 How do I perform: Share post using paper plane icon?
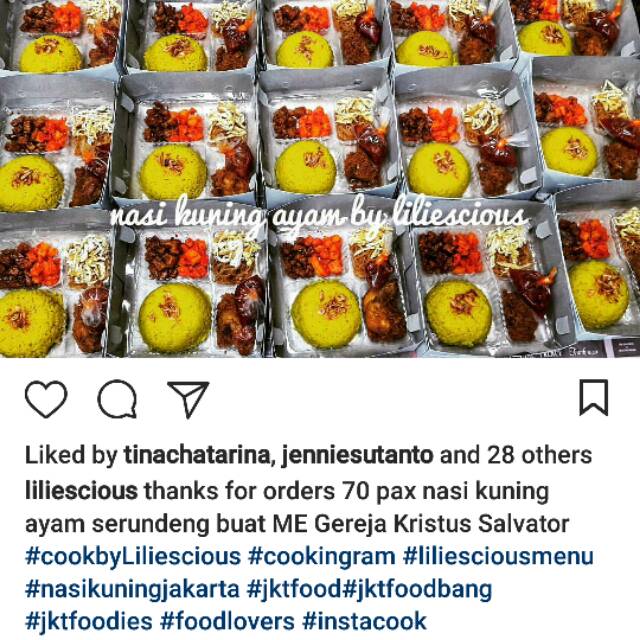189,400
